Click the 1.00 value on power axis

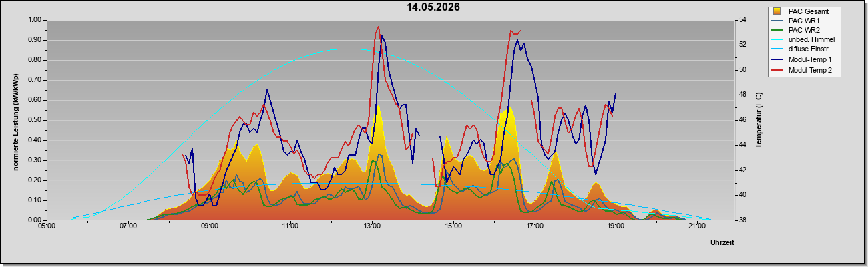(34, 20)
